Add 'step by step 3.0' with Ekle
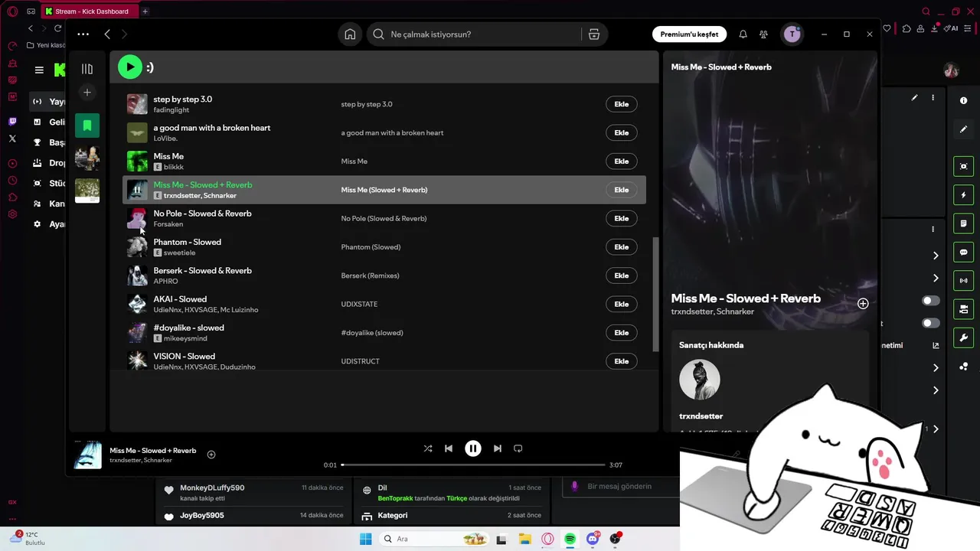This screenshot has width=980, height=551. tap(622, 104)
